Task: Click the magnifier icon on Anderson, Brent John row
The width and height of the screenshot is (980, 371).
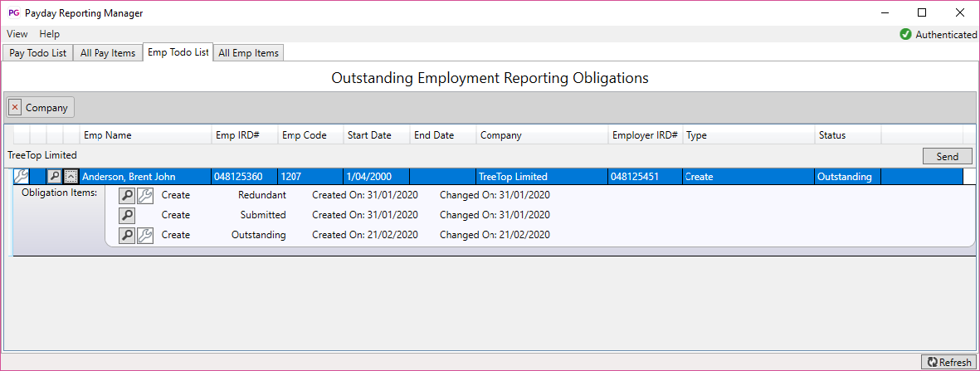Action: pyautogui.click(x=55, y=177)
